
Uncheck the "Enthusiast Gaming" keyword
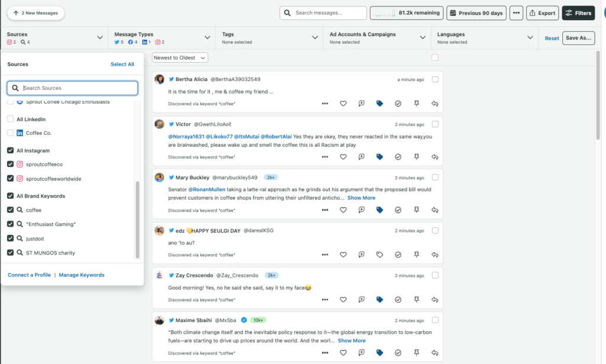[x=11, y=224]
